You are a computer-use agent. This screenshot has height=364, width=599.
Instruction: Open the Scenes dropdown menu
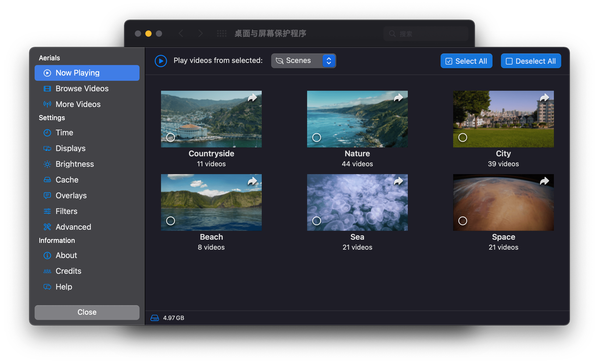click(303, 61)
